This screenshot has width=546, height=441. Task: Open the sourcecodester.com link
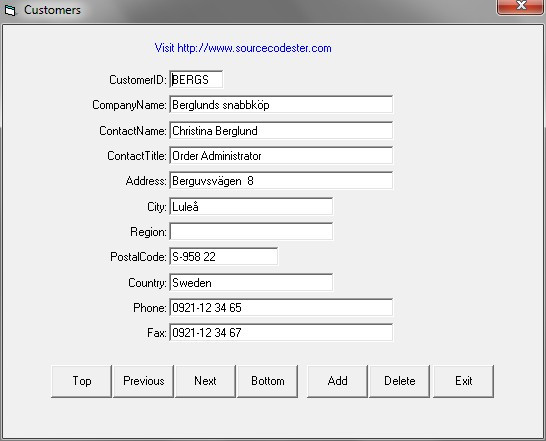243,48
